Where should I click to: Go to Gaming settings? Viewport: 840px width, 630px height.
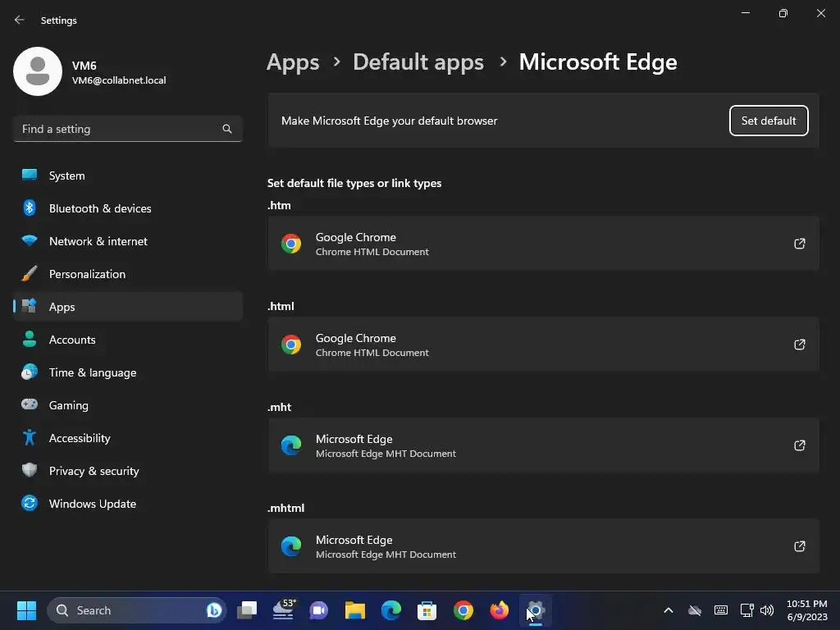[x=127, y=405]
